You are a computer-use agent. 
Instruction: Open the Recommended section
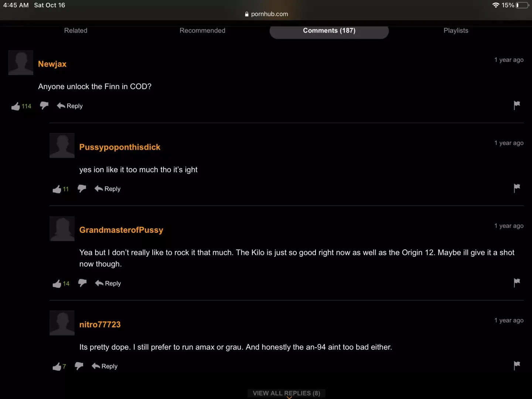click(x=202, y=31)
